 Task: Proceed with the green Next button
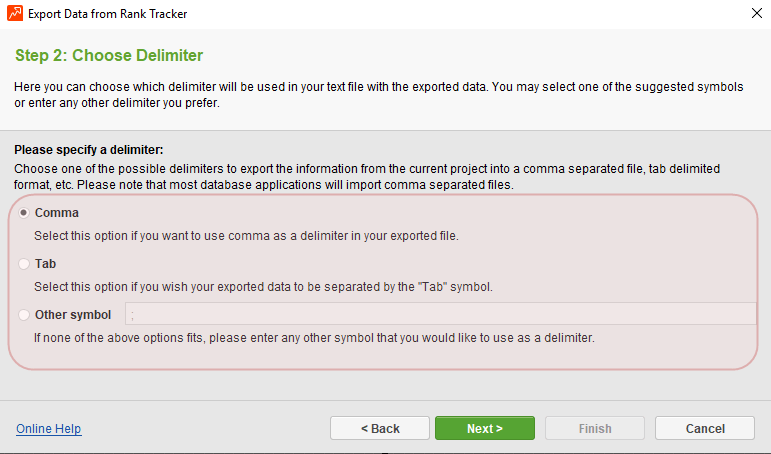click(x=485, y=428)
